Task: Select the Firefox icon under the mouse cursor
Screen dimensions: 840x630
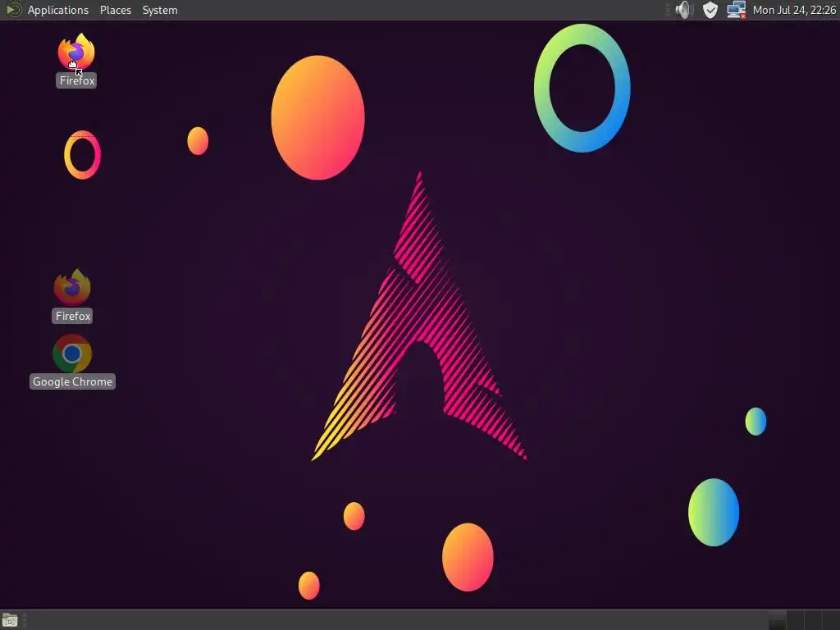Action: pyautogui.click(x=76, y=52)
